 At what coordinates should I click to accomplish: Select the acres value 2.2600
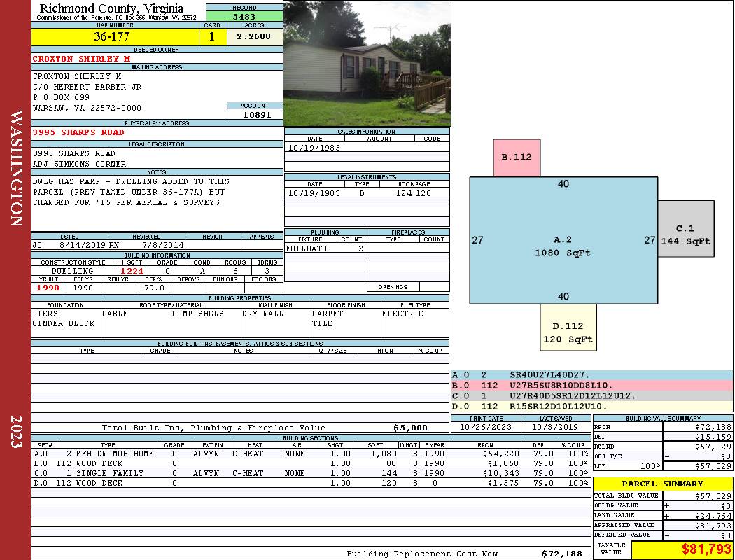(254, 37)
